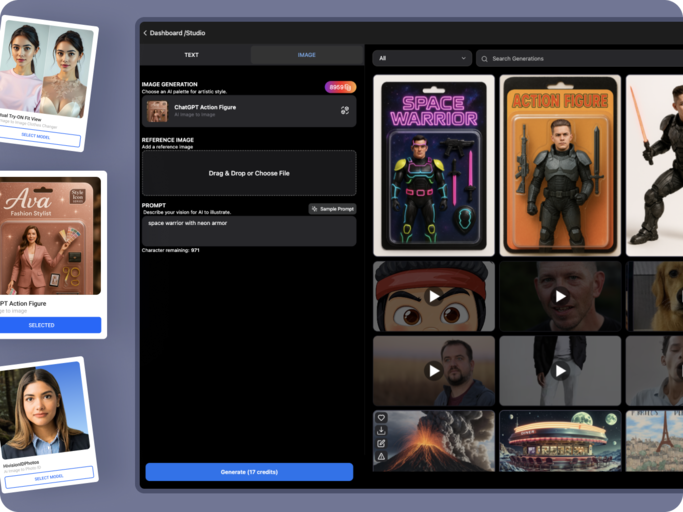Image resolution: width=683 pixels, height=512 pixels.
Task: Open the Space Warrior action figure thumbnail
Action: tap(434, 165)
